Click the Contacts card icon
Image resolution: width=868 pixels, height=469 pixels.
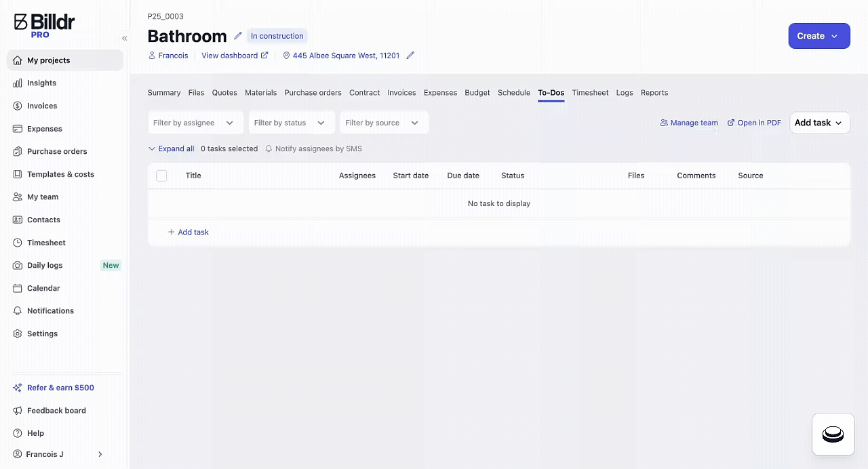tap(18, 220)
